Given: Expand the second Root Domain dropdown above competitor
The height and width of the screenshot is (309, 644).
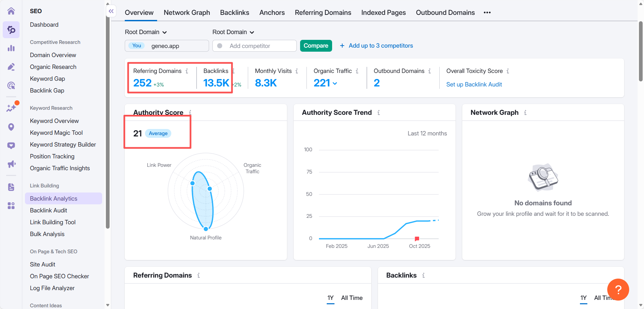Looking at the screenshot, I should click(x=233, y=32).
